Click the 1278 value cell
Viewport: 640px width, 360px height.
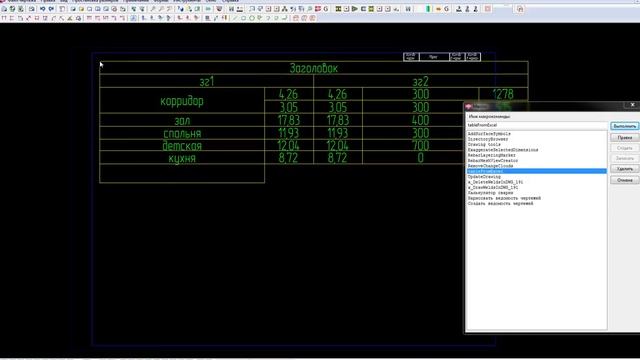[503, 94]
